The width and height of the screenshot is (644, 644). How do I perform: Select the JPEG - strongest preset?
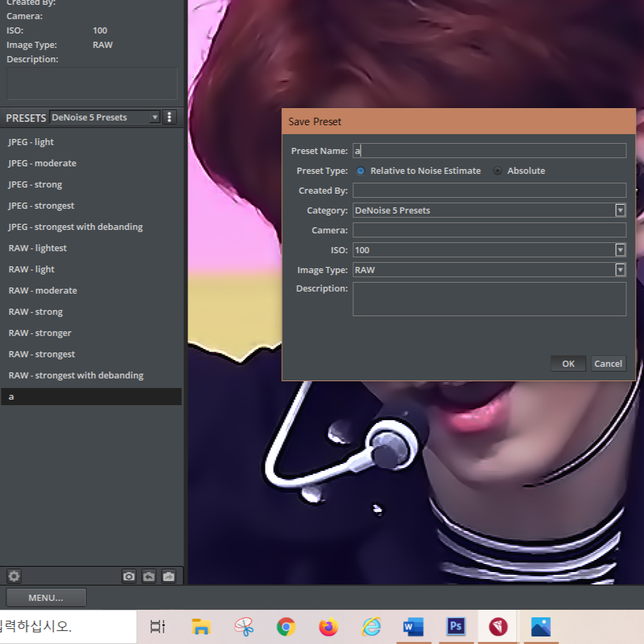91,205
